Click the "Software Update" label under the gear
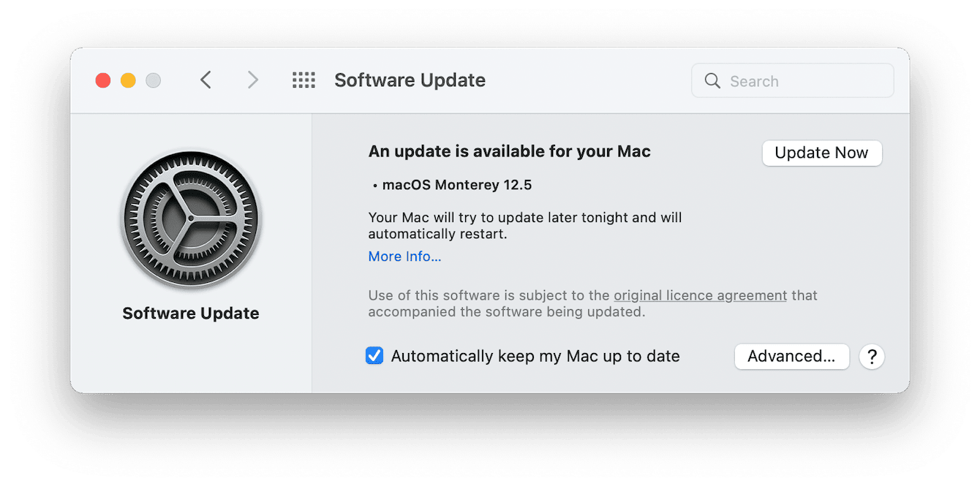Viewport: 980px width, 486px height. tap(191, 313)
